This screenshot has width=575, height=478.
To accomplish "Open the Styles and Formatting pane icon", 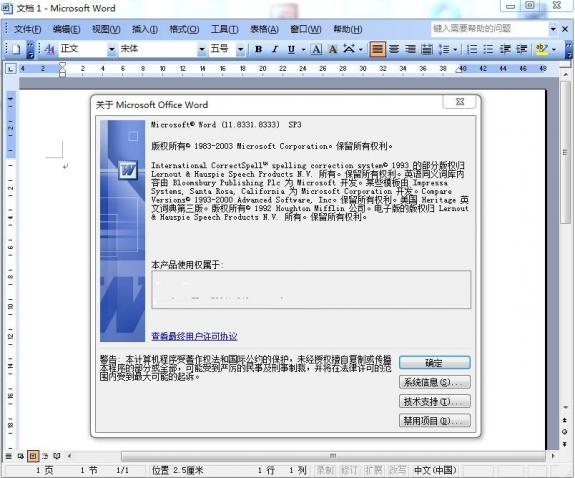I will pos(50,49).
